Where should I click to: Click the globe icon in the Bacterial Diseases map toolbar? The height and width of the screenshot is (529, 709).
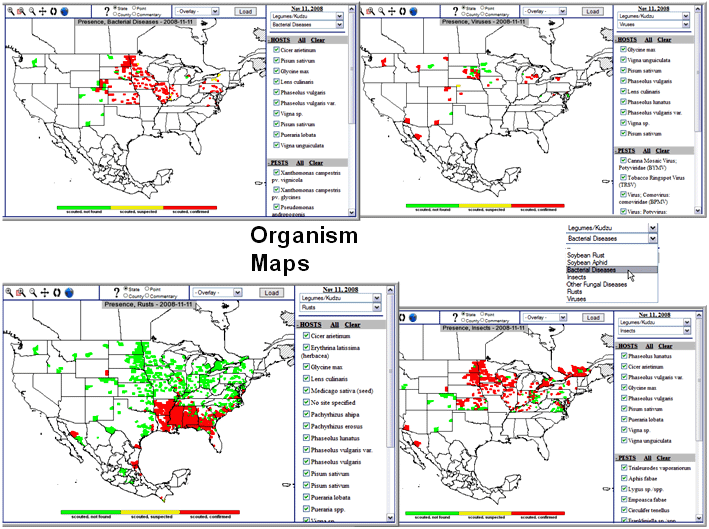[x=64, y=11]
